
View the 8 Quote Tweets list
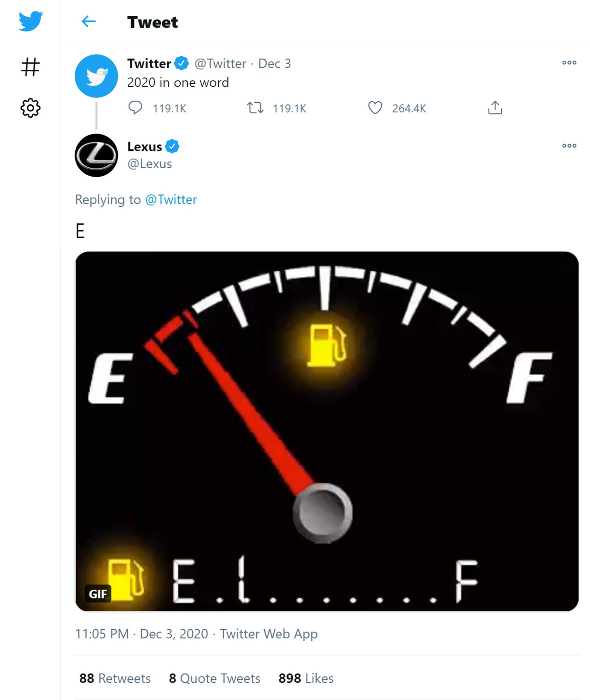click(x=215, y=678)
